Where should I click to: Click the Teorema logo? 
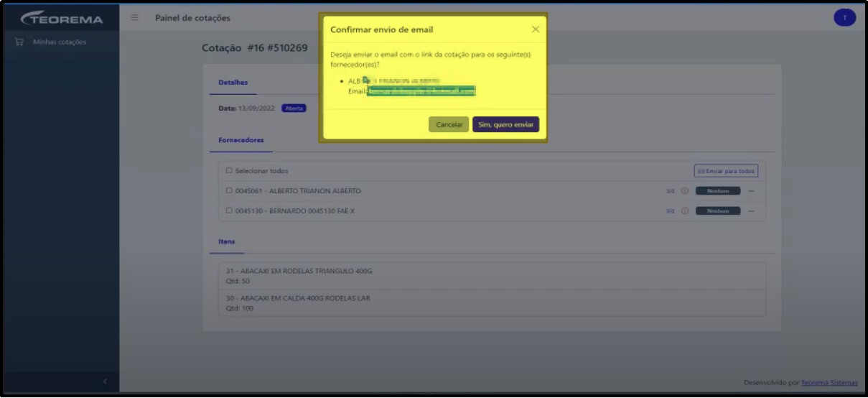coord(61,18)
